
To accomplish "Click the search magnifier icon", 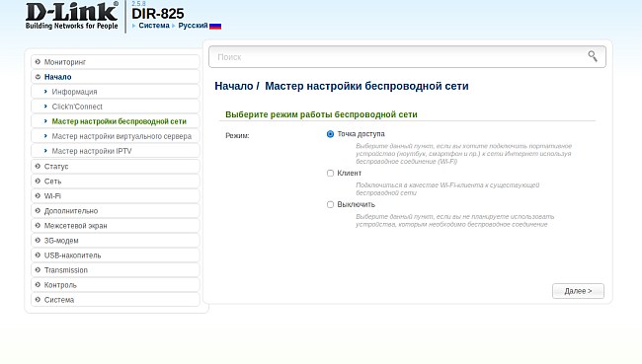I will [x=593, y=56].
